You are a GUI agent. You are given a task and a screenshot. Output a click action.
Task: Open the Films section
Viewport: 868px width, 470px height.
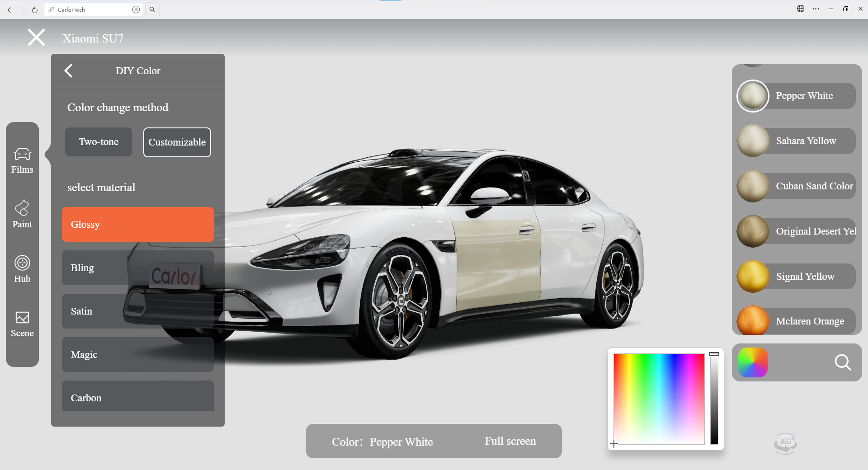[22, 160]
